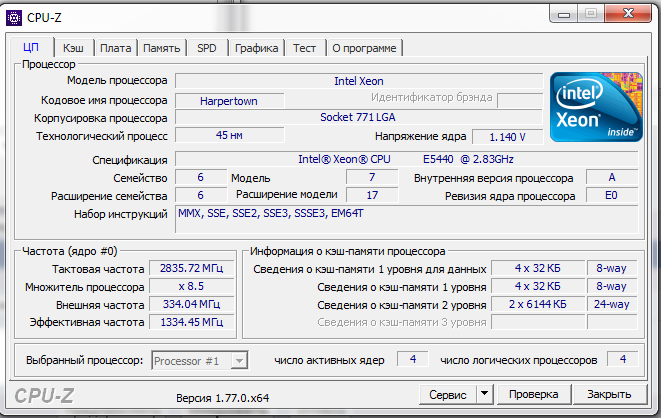This screenshot has width=661, height=418.
Task: Click the 1334.45 МГц effective frequency value
Action: [192, 322]
